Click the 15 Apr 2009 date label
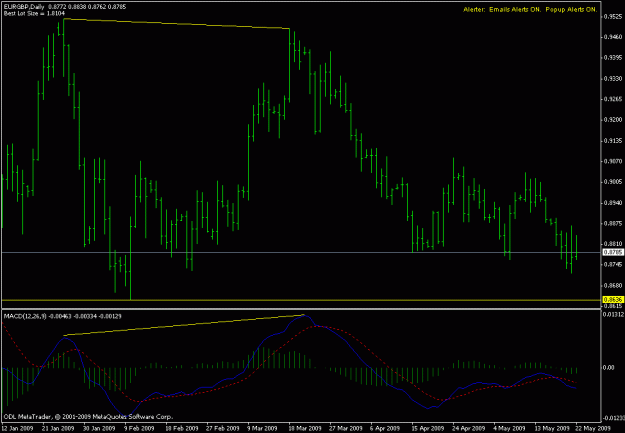Viewport: 625px width, 433px height. [x=427, y=429]
